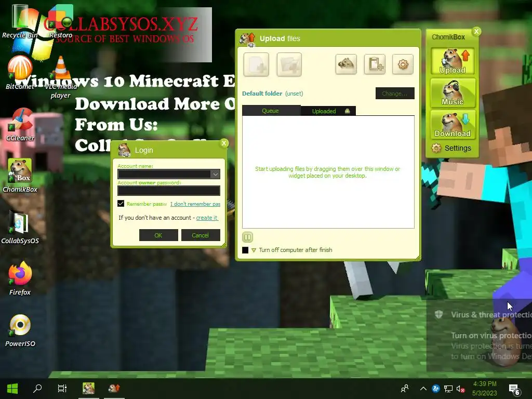Show hidden system tray icons chevron
Image resolution: width=532 pixels, height=399 pixels.
pyautogui.click(x=423, y=389)
